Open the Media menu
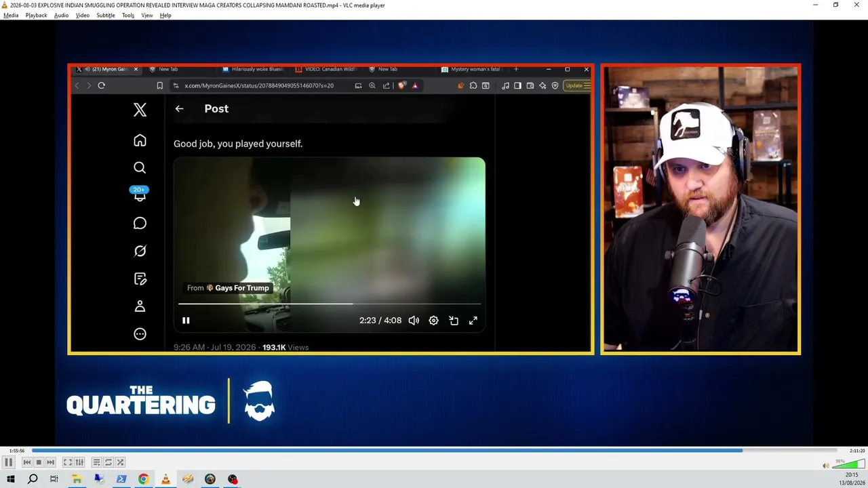868x488 pixels. [11, 15]
